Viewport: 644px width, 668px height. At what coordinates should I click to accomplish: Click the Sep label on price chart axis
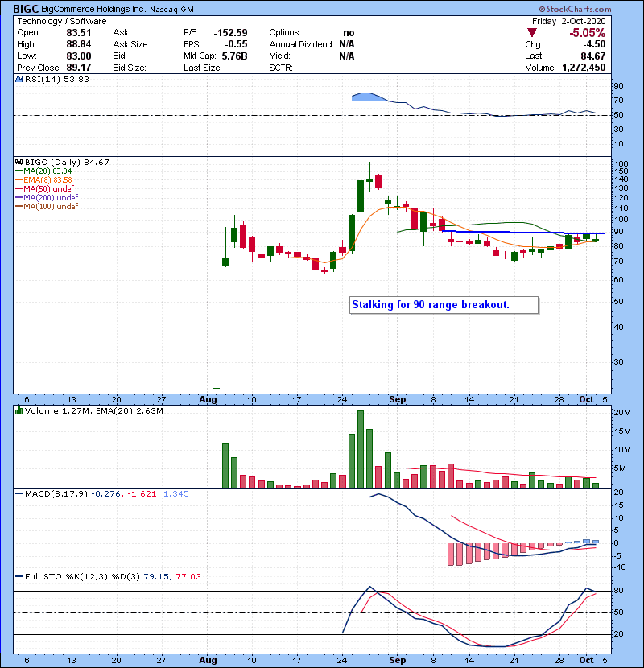tap(397, 400)
